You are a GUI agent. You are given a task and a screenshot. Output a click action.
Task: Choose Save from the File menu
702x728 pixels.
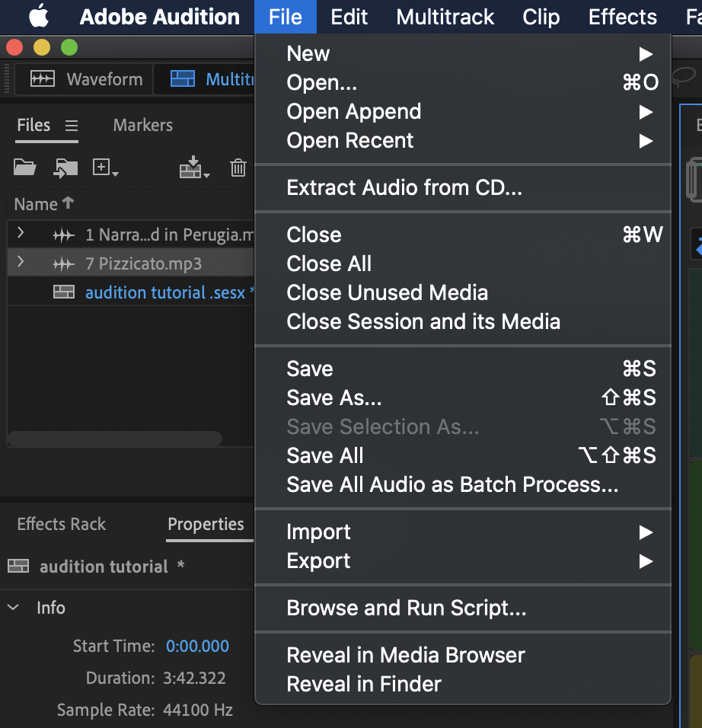(463, 369)
